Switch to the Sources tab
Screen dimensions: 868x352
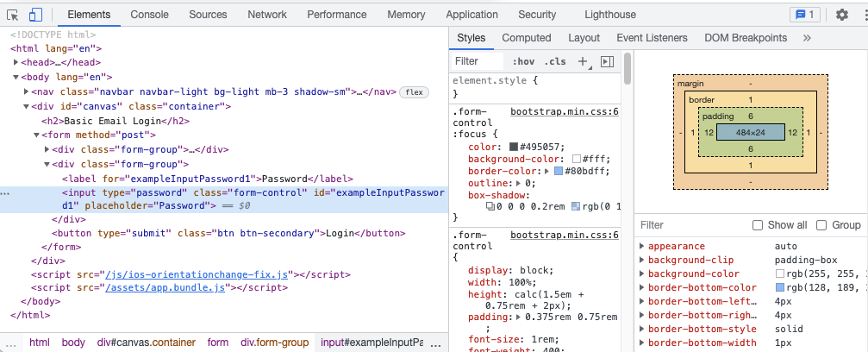(208, 15)
